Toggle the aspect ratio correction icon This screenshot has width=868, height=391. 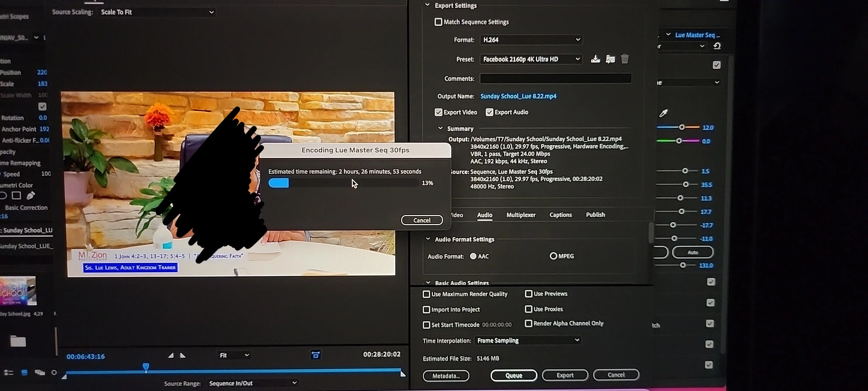pyautogui.click(x=316, y=355)
